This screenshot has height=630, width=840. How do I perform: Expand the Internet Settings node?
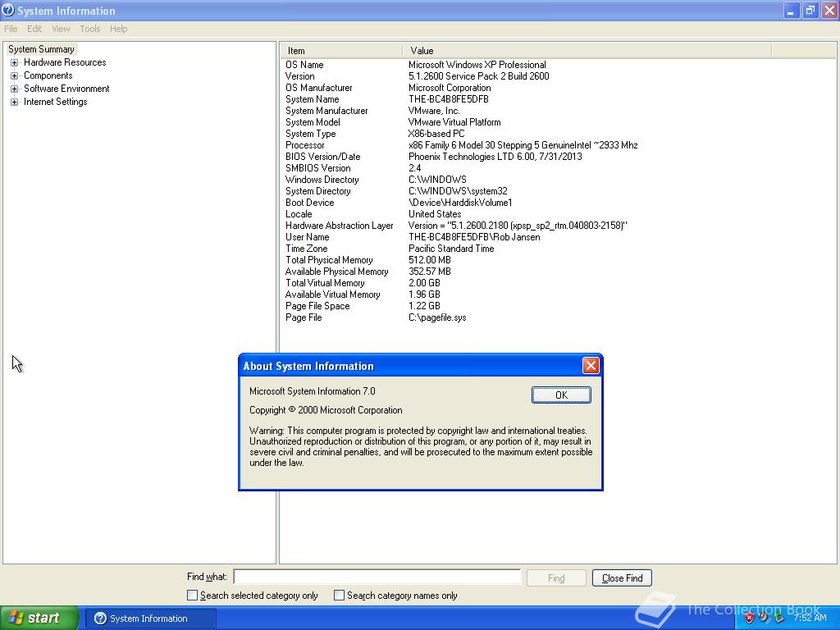[15, 102]
